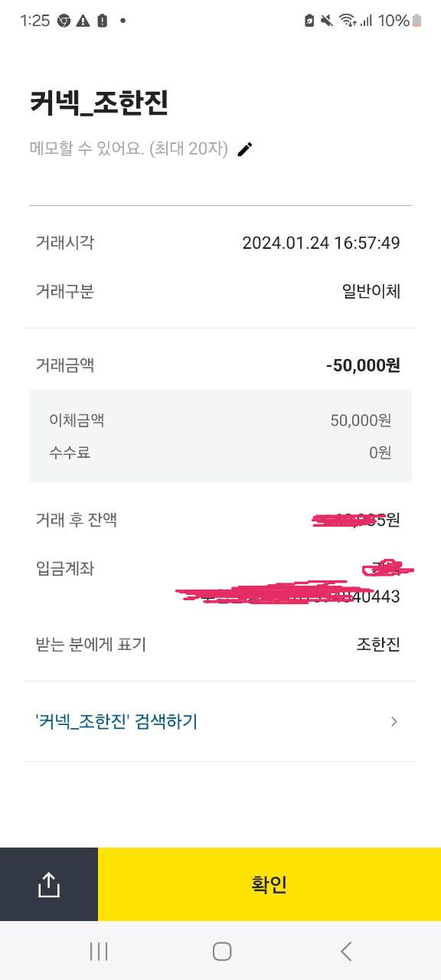Open '커넥_조한진' 검색하기 link

(220, 721)
